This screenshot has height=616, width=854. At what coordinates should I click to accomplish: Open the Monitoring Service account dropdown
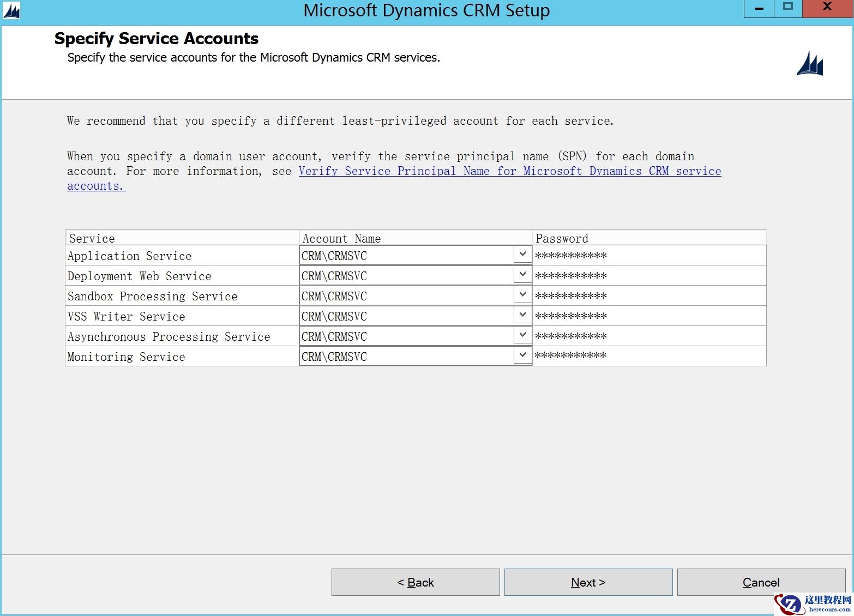pos(522,355)
